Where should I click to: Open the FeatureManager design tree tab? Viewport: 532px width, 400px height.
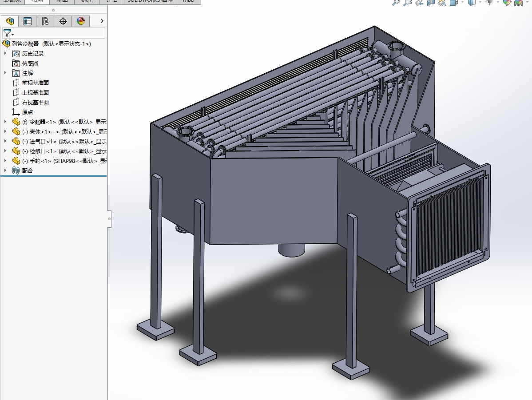click(10, 21)
